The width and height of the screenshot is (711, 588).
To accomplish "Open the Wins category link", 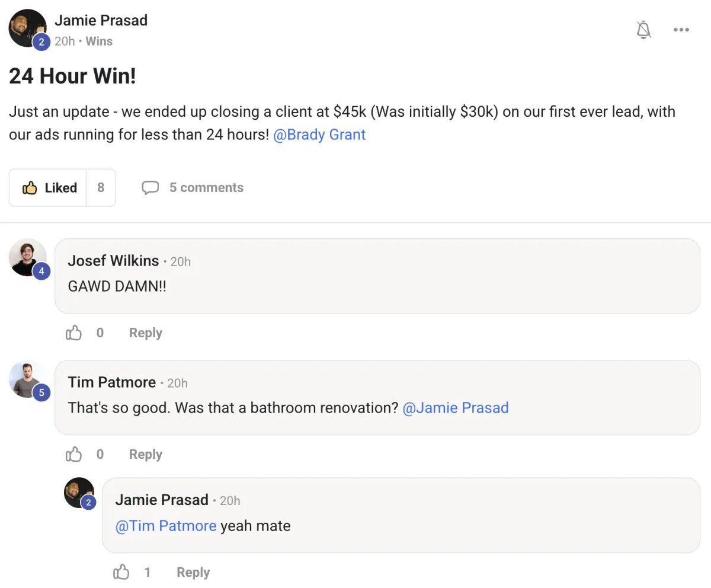I will click(99, 41).
